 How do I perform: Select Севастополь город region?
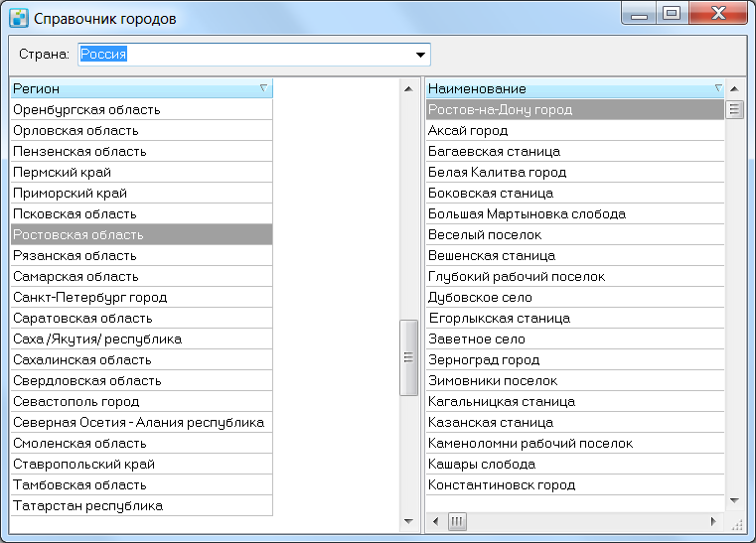pyautogui.click(x=142, y=401)
